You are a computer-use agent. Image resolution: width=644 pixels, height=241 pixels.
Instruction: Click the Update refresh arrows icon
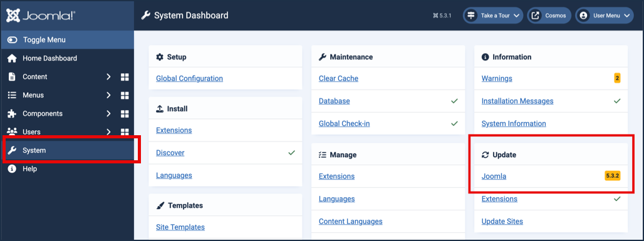[x=485, y=155]
